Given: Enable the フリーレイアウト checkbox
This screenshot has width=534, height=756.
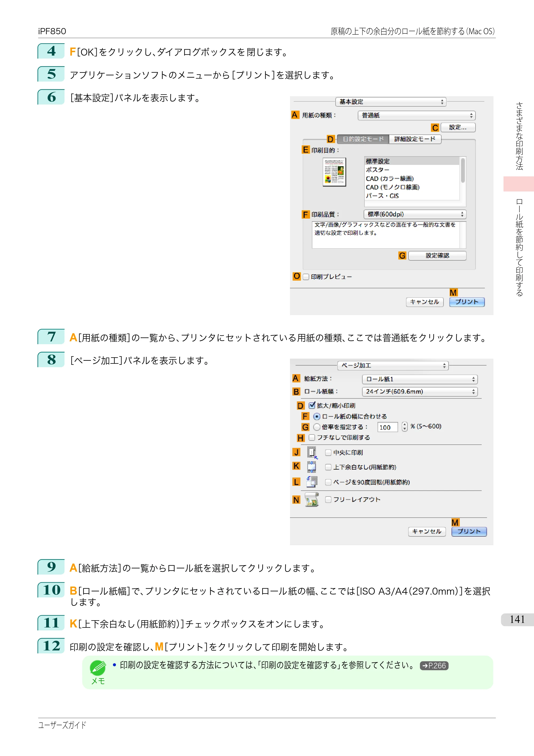Looking at the screenshot, I should click(328, 499).
